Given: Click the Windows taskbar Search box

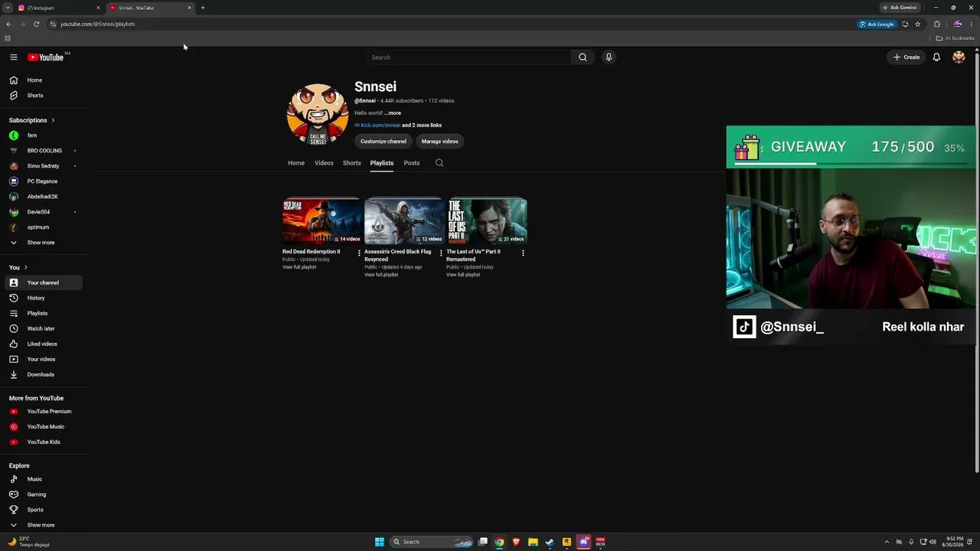Looking at the screenshot, I should 432,542.
